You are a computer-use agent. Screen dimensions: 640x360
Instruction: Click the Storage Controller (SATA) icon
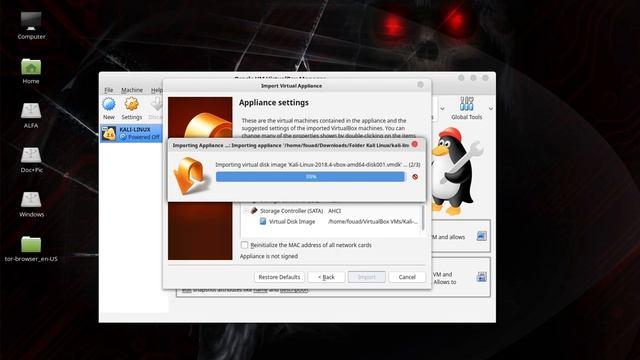(254, 211)
